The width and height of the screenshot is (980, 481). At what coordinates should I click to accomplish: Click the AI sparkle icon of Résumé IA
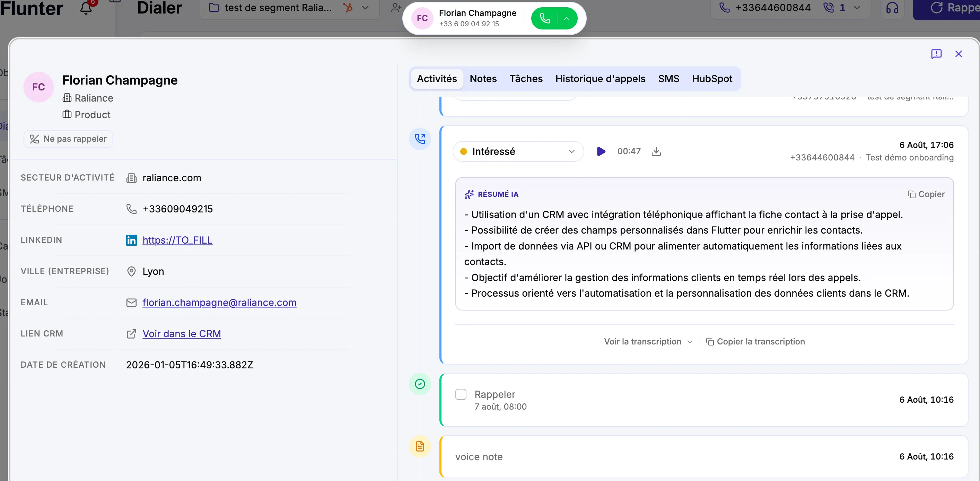click(469, 194)
